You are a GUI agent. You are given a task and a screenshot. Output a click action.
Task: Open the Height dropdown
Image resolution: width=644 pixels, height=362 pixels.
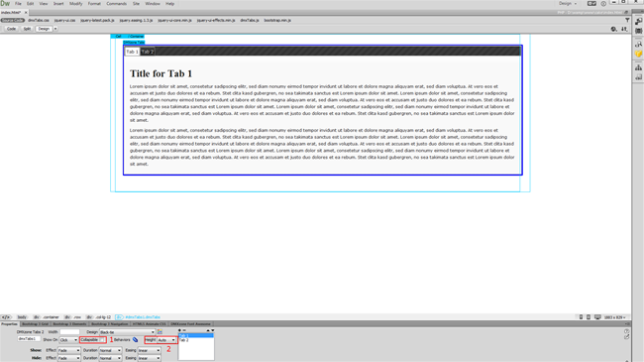point(166,340)
